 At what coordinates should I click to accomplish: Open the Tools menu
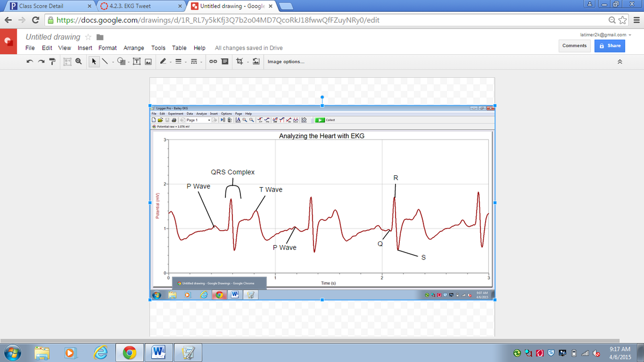tap(158, 48)
